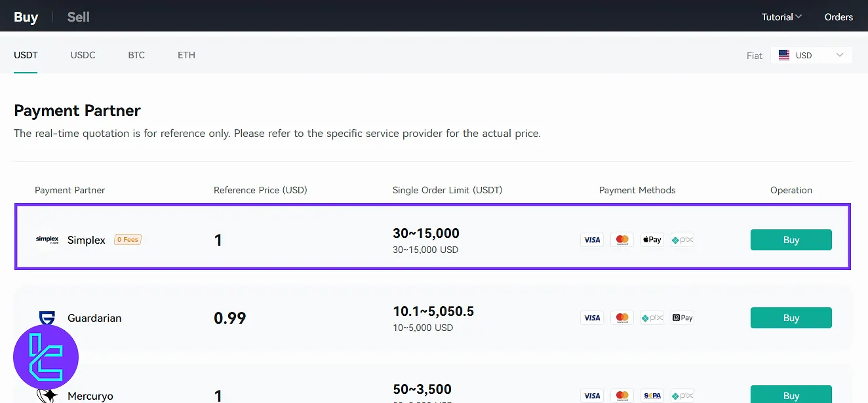The image size is (868, 403).
Task: Click the 30~15,000 USD sublabel
Action: [425, 250]
